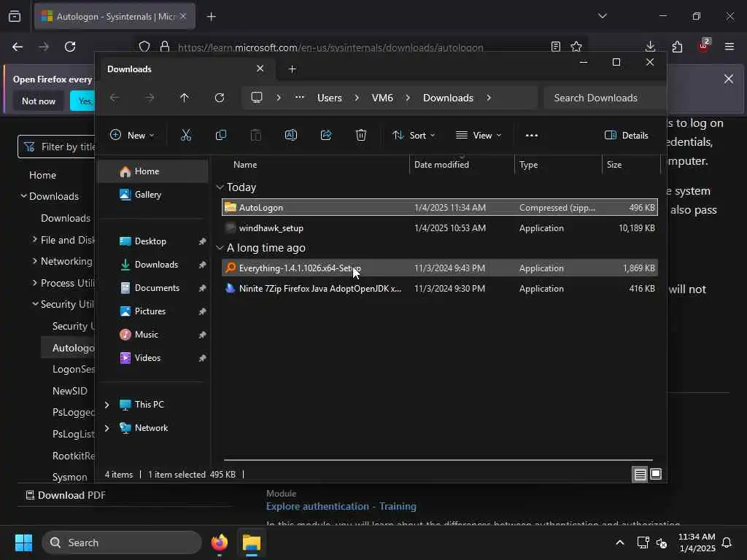Open the Firefox hamburger application menu
This screenshot has width=747, height=560.
(x=729, y=47)
